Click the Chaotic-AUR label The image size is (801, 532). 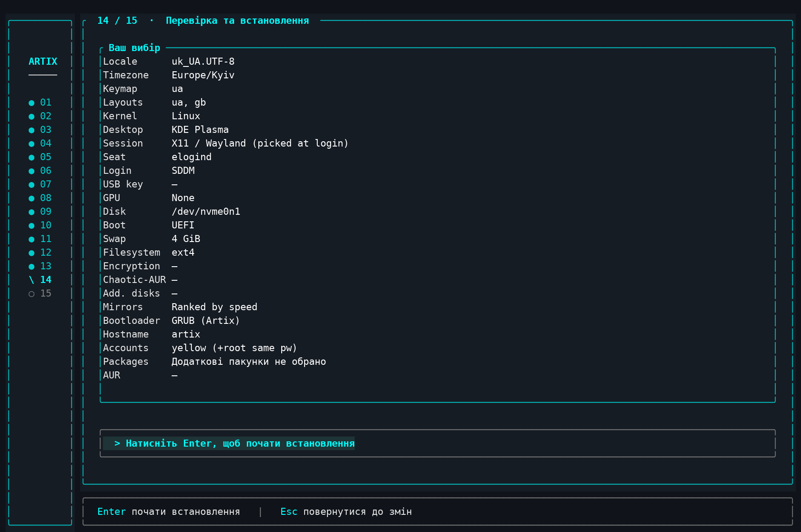134,280
